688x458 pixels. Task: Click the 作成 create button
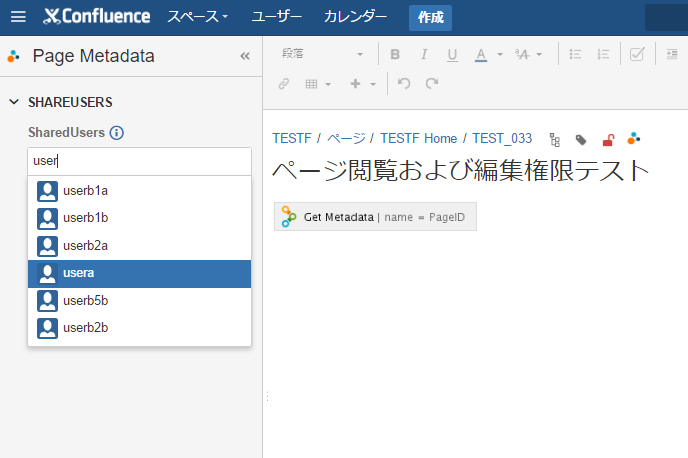[430, 18]
